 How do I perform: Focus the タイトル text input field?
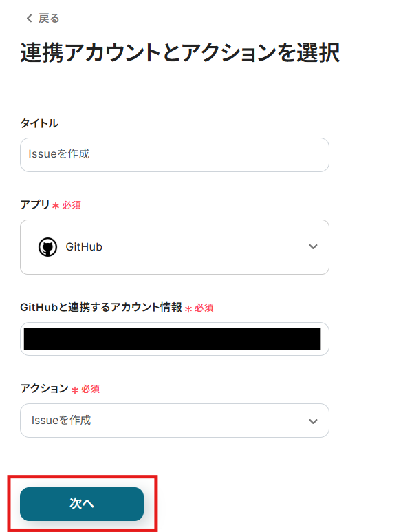click(x=174, y=155)
